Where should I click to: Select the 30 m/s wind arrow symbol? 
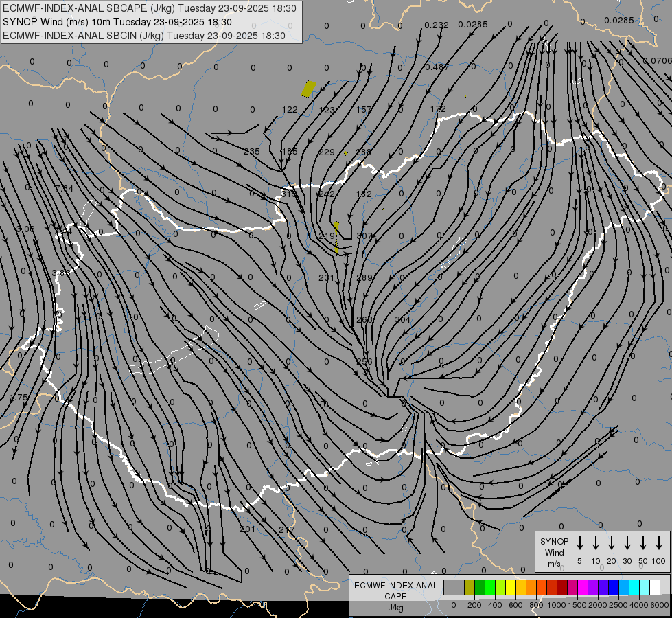point(627,543)
